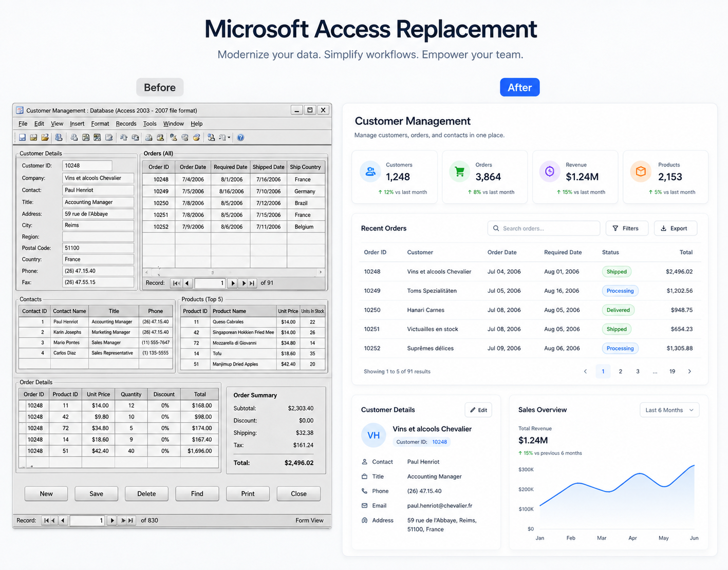Click the Export button
This screenshot has width=728, height=570.
(675, 229)
